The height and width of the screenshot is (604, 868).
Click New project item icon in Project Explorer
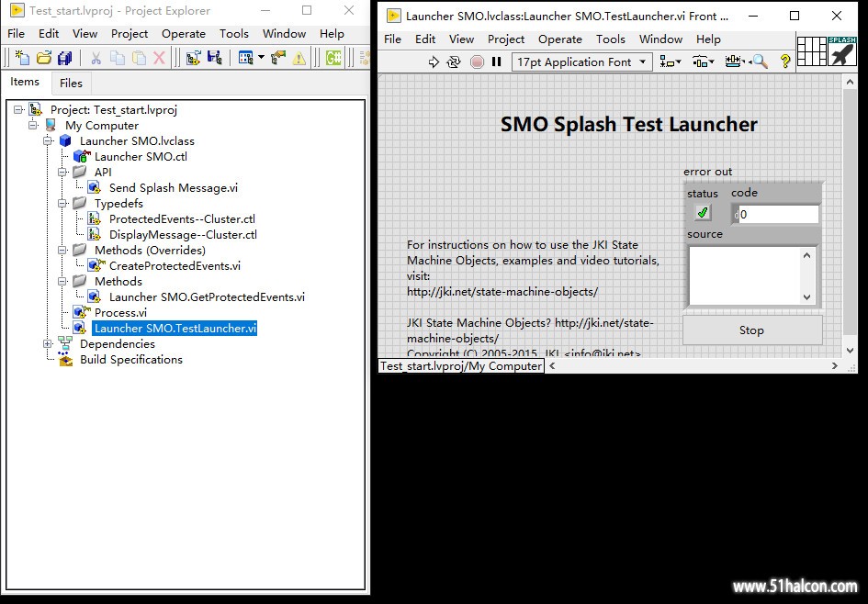[22, 57]
